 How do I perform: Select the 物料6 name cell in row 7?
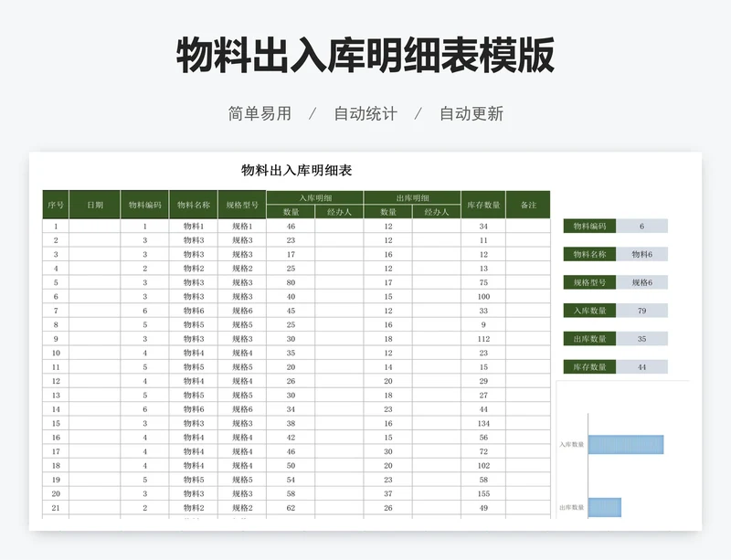194,311
